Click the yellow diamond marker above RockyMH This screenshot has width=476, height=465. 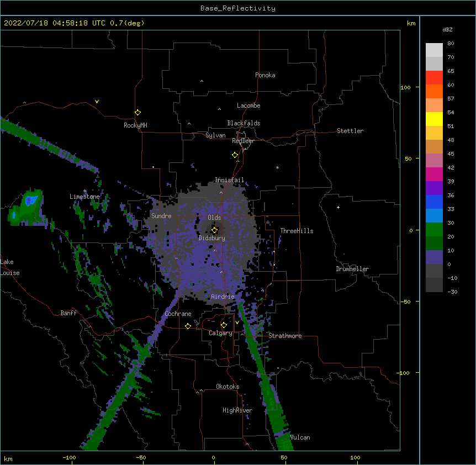pos(137,113)
